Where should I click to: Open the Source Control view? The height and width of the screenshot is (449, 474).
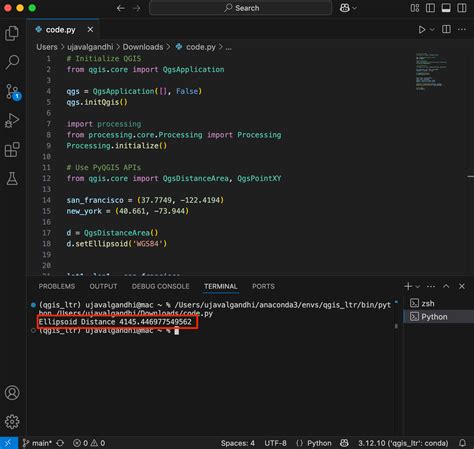point(13,92)
